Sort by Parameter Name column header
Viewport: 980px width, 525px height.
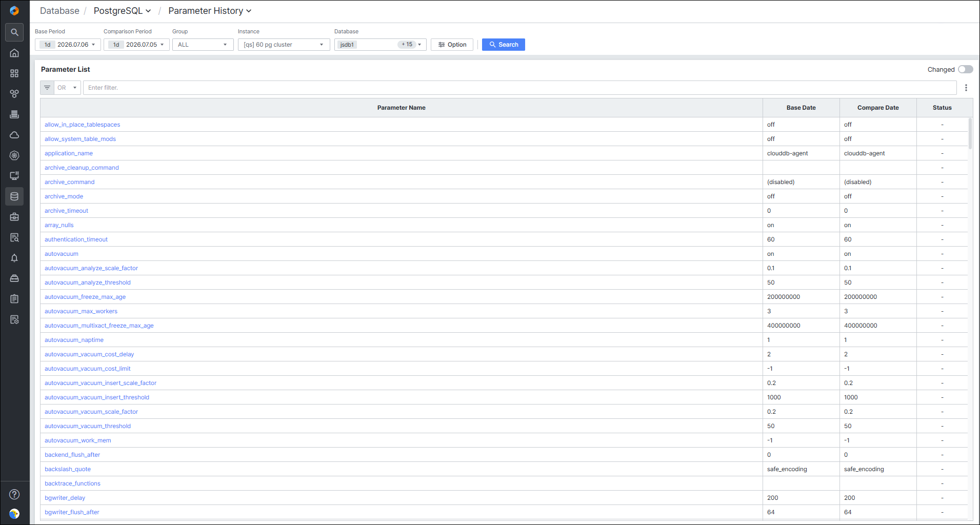402,108
